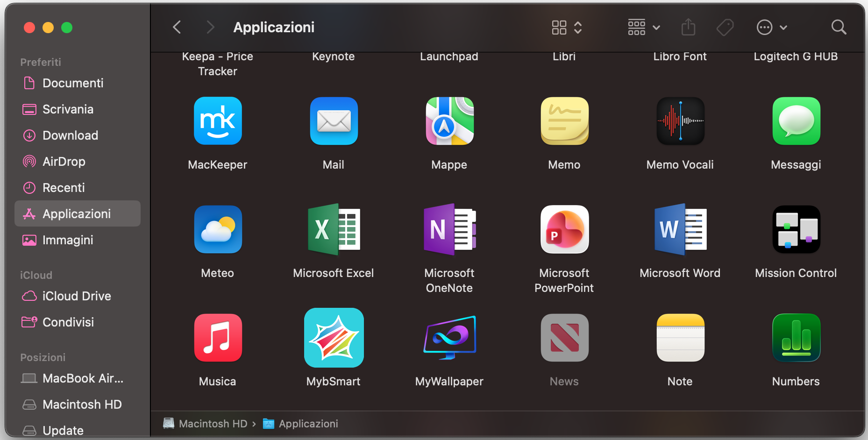Open AirDrop from the sidebar
This screenshot has height=440, width=868.
[x=78, y=162]
